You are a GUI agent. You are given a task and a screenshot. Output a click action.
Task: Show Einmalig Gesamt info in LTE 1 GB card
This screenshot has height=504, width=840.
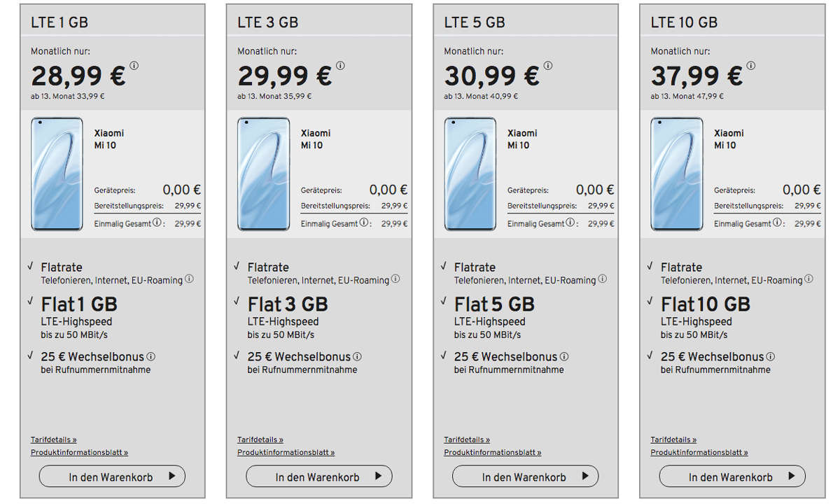point(157,223)
